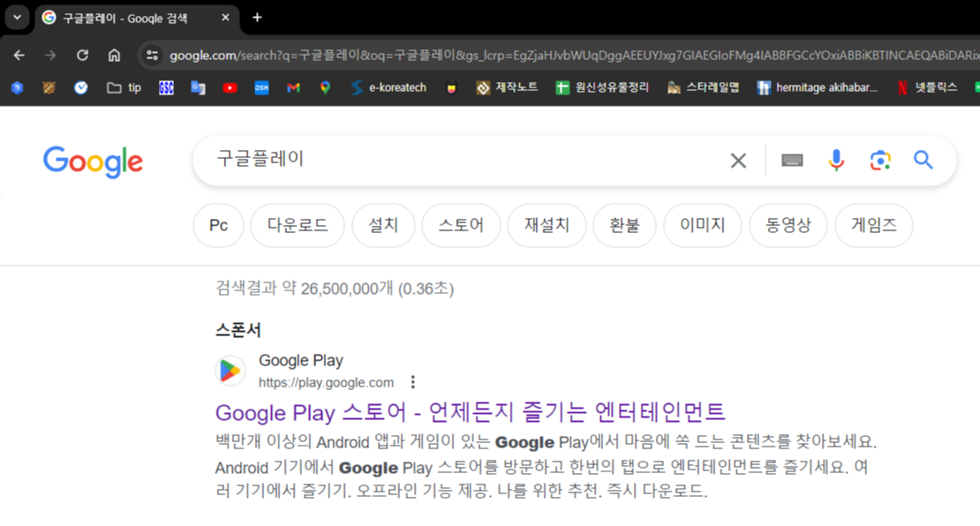
Task: Open the blue checkmark clock bookmark
Action: [80, 88]
